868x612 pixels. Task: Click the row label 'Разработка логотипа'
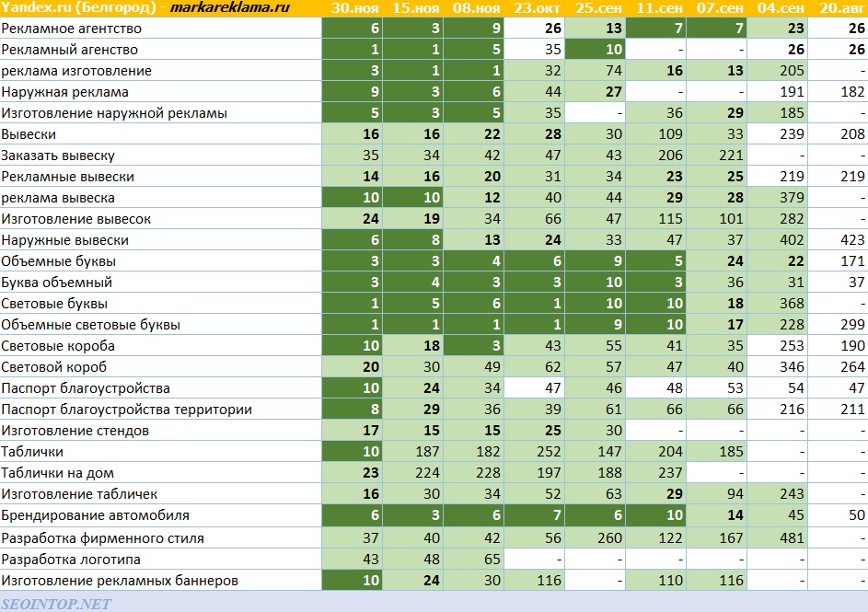pos(70,560)
